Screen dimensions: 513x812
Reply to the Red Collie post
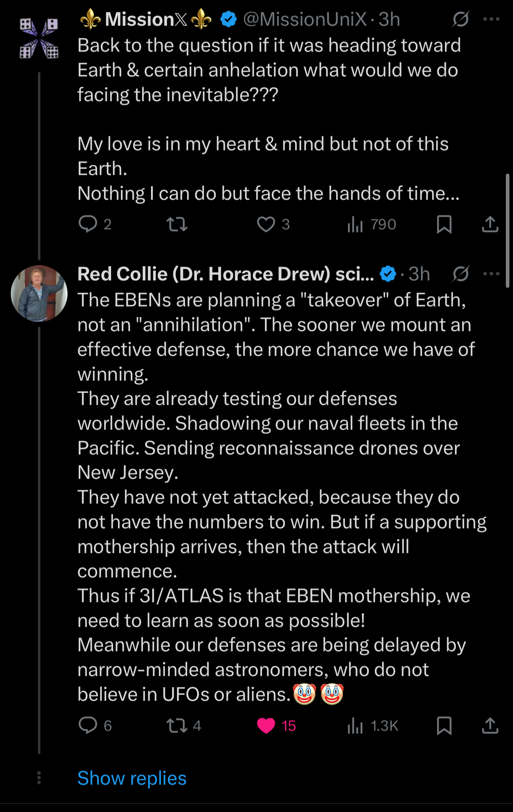pos(88,725)
